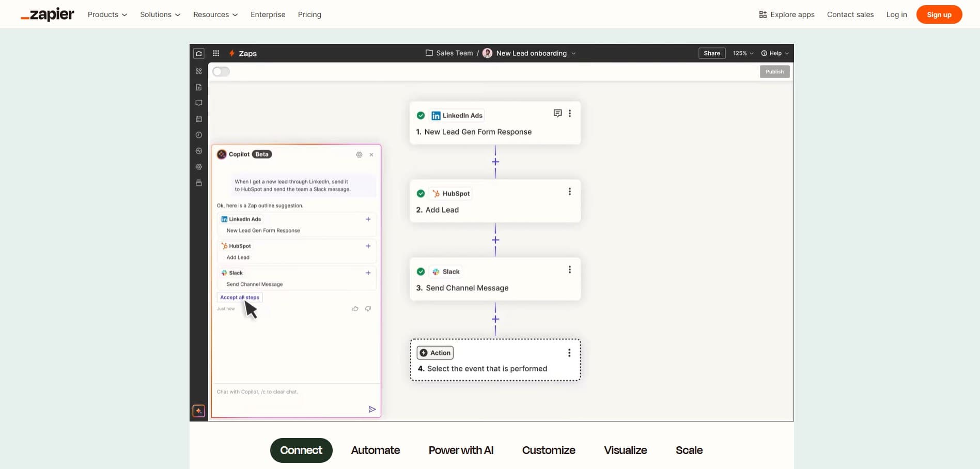Click the Share button
980x469 pixels.
pyautogui.click(x=712, y=53)
